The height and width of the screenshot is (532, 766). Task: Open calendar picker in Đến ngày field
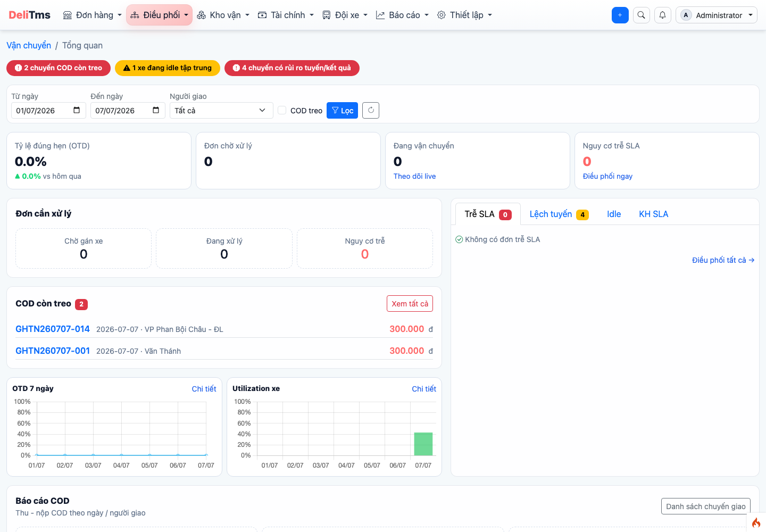(x=156, y=110)
